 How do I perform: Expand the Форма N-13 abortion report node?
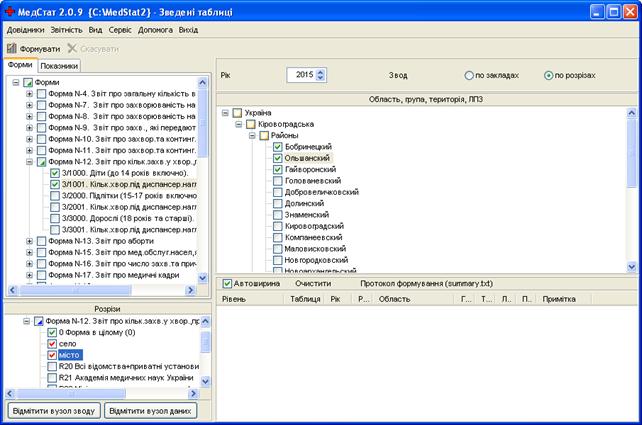pos(29,241)
